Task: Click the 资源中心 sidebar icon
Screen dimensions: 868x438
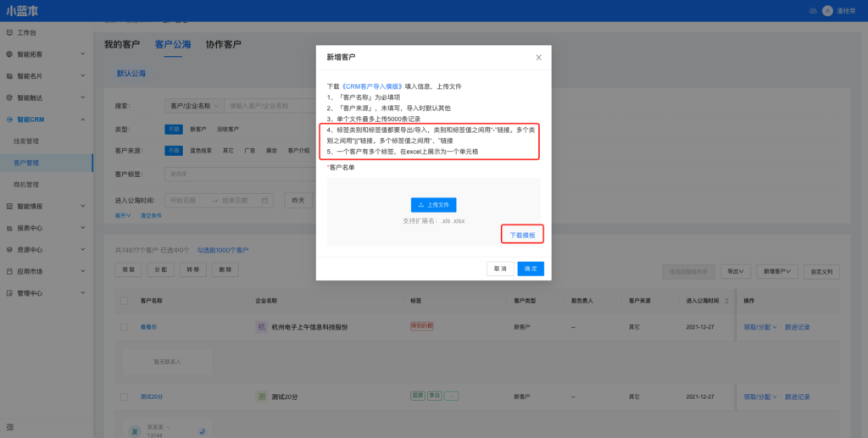Action: click(x=9, y=250)
